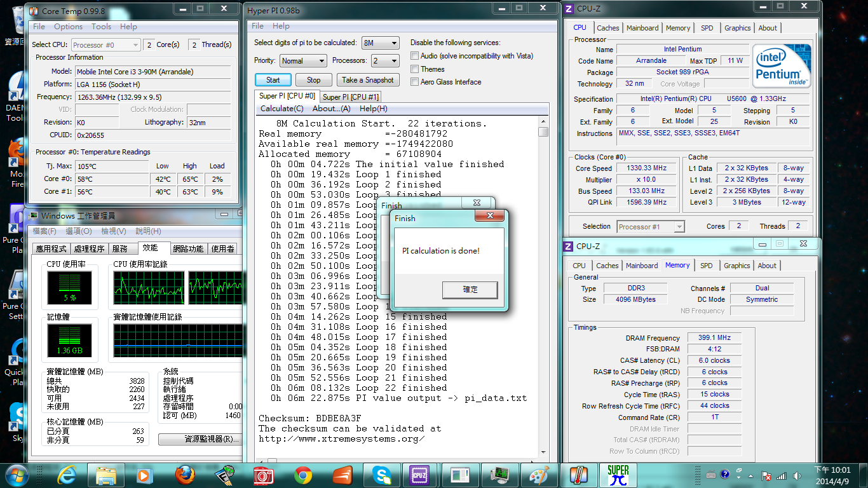This screenshot has width=868, height=488.
Task: Open the Windows Start menu orb
Action: tap(15, 475)
